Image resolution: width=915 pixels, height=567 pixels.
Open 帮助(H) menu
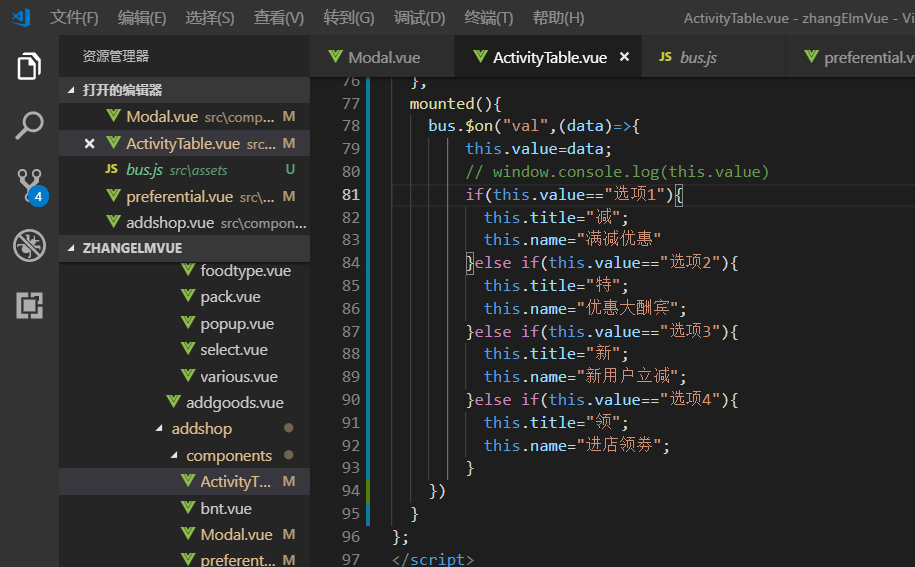coord(558,18)
